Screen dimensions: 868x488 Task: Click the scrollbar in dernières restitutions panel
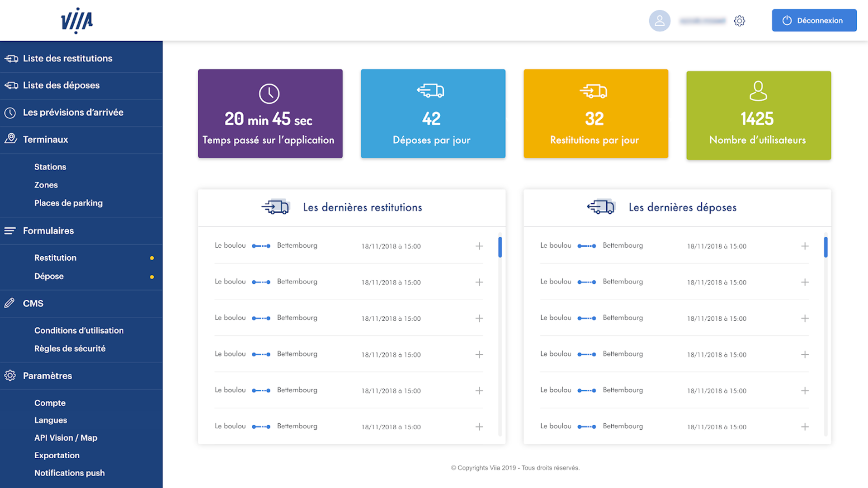500,247
